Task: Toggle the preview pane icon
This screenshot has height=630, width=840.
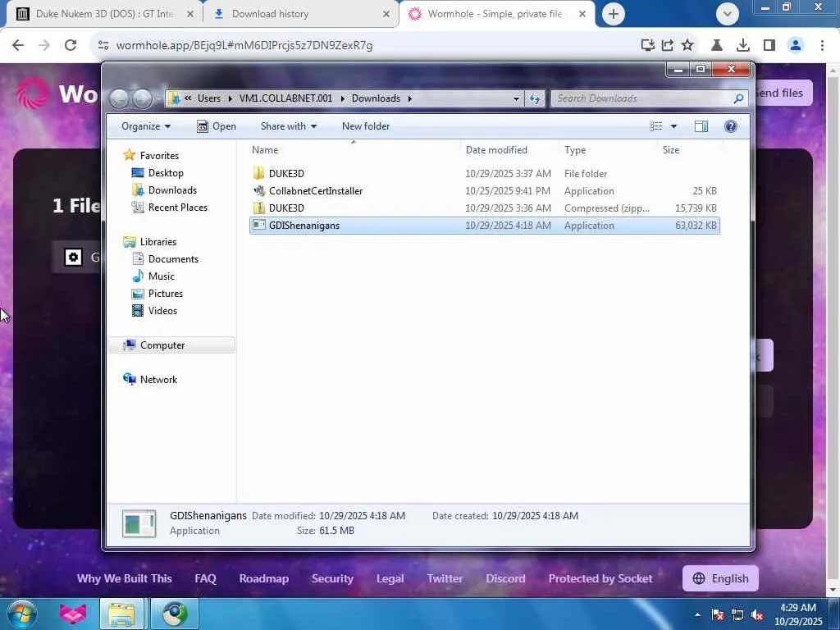Action: point(701,126)
